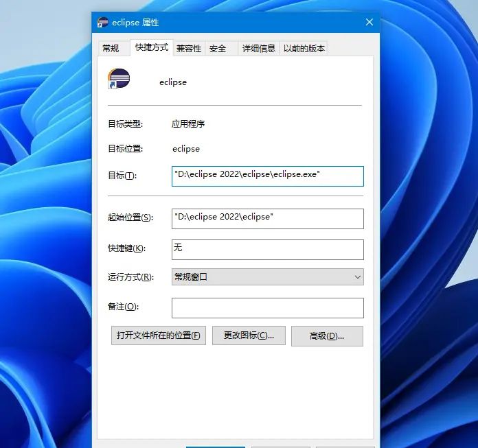The height and width of the screenshot is (448, 478).
Task: Open the 兼容性 tab
Action: point(189,48)
